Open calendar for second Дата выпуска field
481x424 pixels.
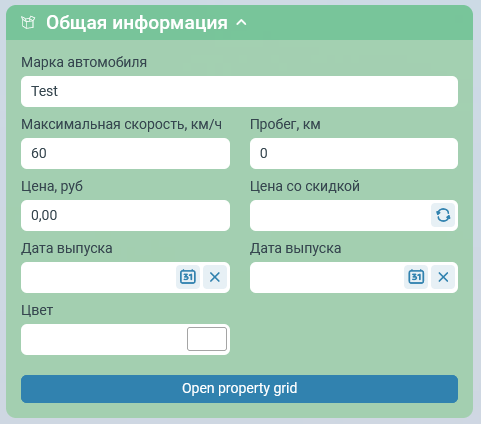(416, 277)
